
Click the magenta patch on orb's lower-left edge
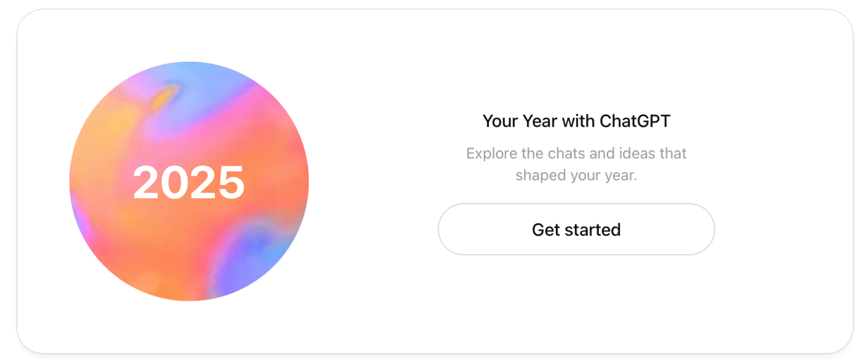[79, 216]
